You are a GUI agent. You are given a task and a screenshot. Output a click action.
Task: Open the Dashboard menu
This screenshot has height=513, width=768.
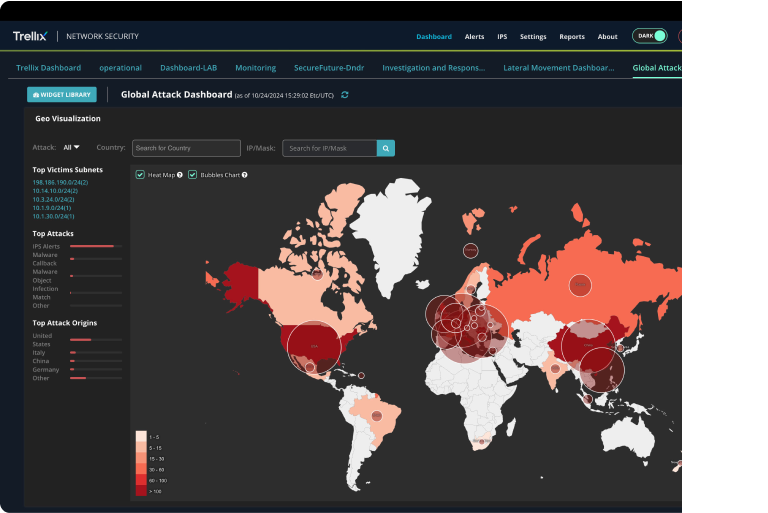pos(434,37)
